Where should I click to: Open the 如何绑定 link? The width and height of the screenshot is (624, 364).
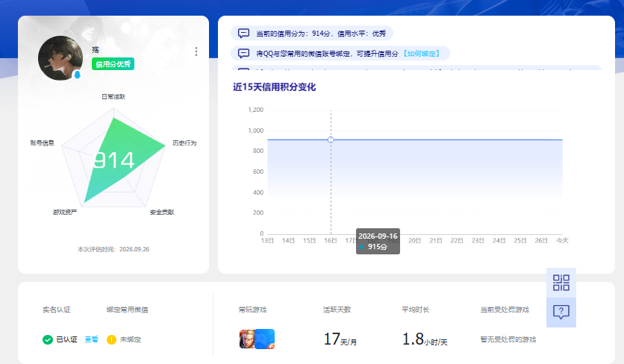[x=422, y=54]
